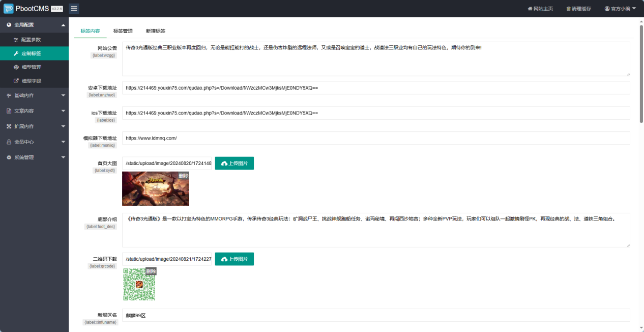The width and height of the screenshot is (644, 332).
Task: Click 删除 on the QR code image
Action: point(151,271)
